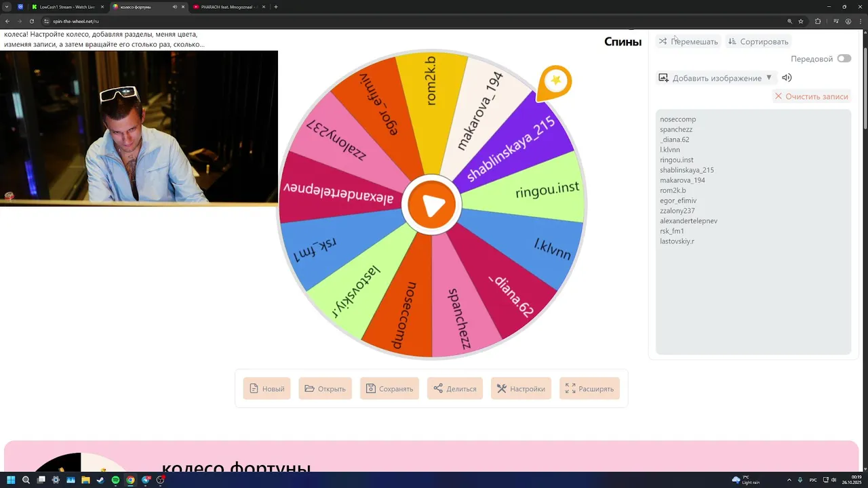This screenshot has height=488, width=868.
Task: Open Windows taskbar search
Action: [26, 480]
